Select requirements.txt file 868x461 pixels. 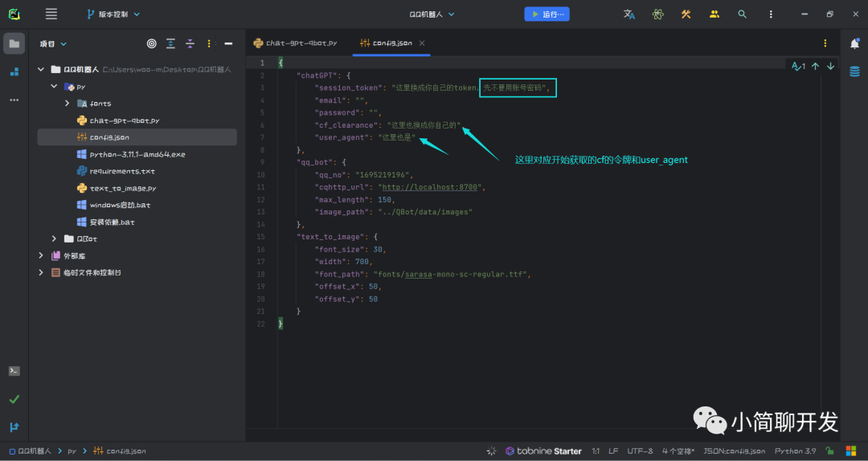click(122, 171)
